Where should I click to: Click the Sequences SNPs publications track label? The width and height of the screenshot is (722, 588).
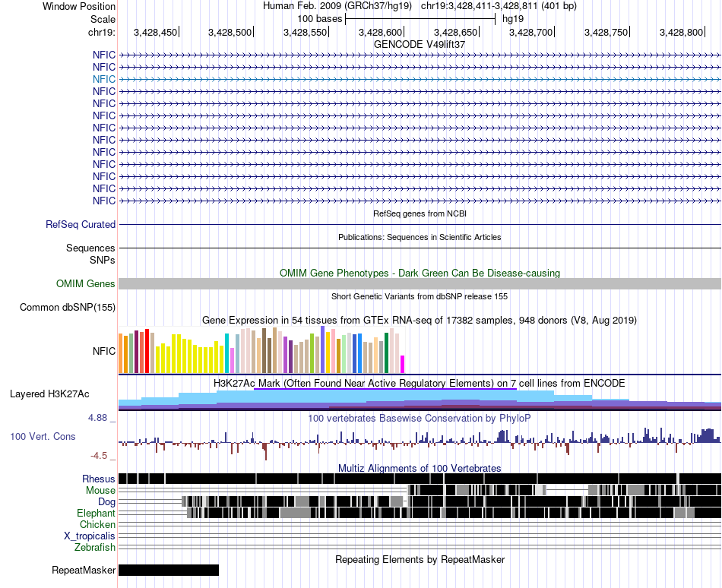(x=90, y=254)
